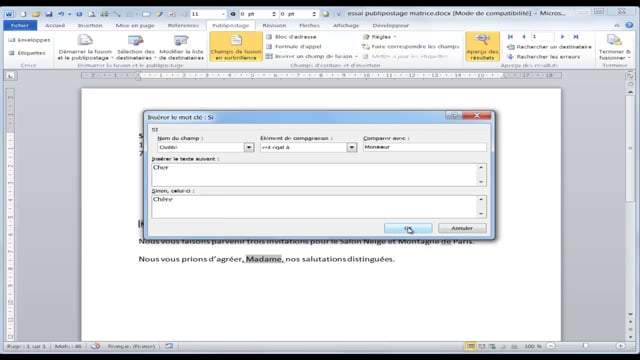Expand the Élément de comparaison dropdown
The width and height of the screenshot is (640, 360).
click(351, 147)
